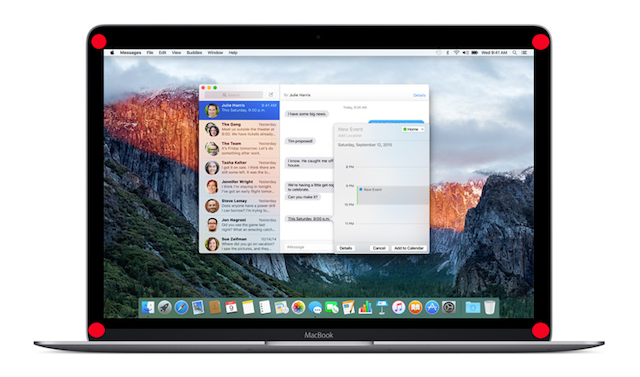The height and width of the screenshot is (377, 640).
Task: Click blue Details link in conversation header
Action: point(419,95)
